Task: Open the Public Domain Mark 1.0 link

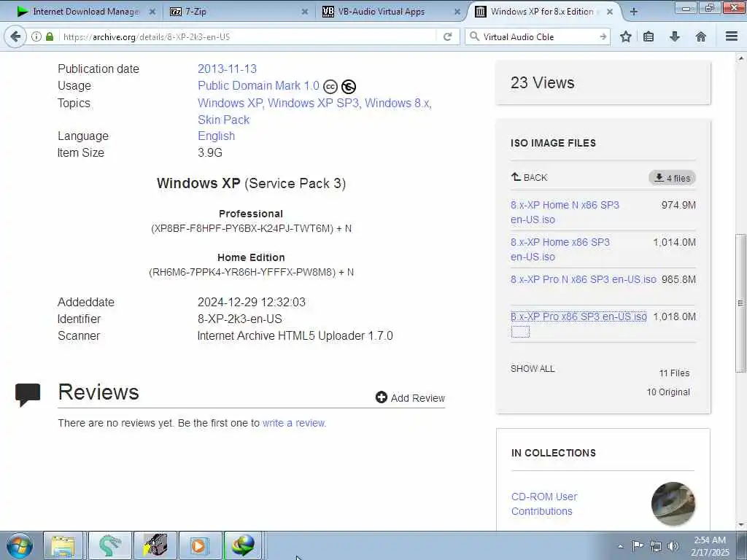Action: tap(258, 86)
